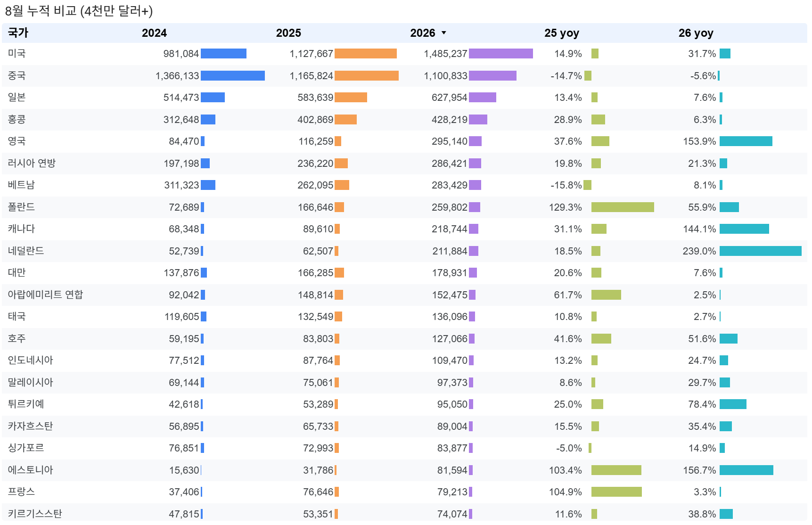The image size is (812, 525).
Task: Click the 26 yoy value 144.1%
Action: 700,229
